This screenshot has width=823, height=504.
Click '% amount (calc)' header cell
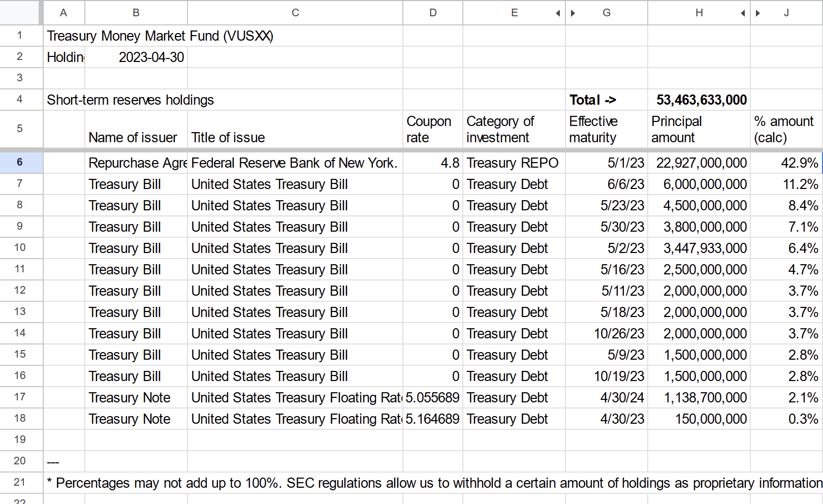786,129
